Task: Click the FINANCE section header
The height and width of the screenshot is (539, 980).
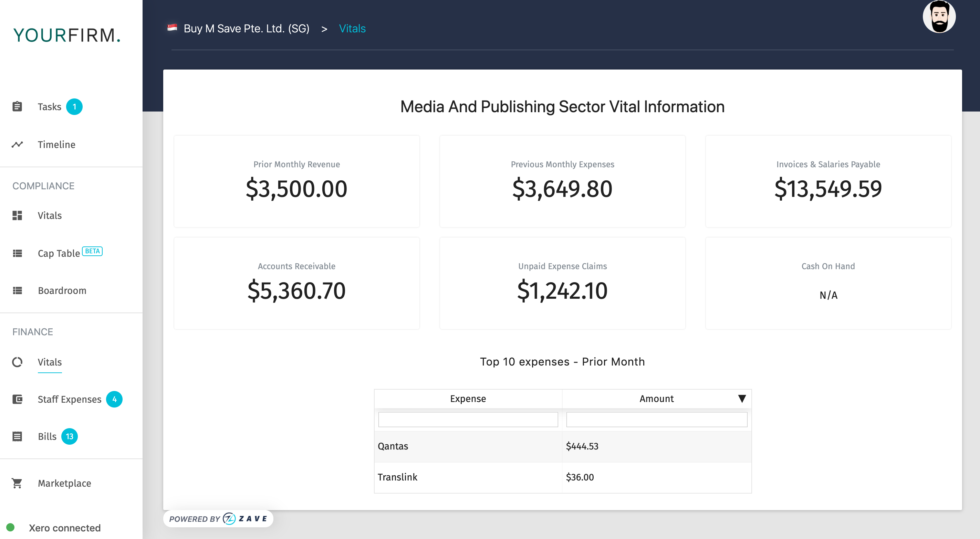Action: [x=33, y=332]
